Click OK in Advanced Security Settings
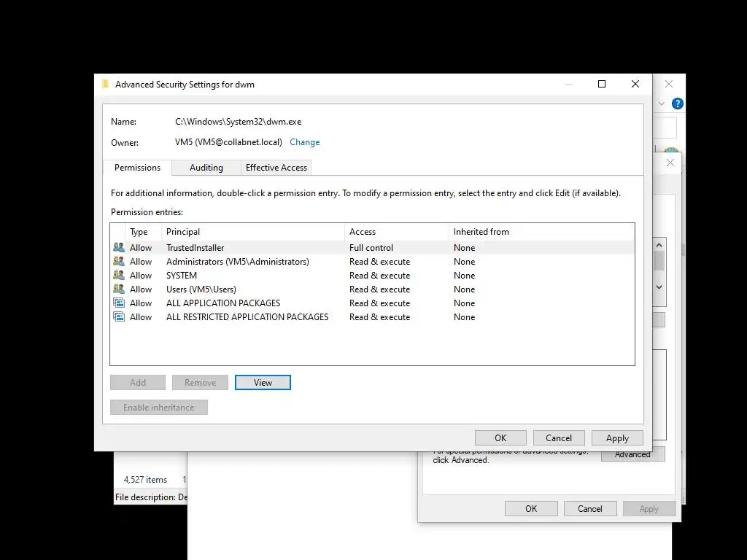This screenshot has width=747, height=560. [x=500, y=438]
